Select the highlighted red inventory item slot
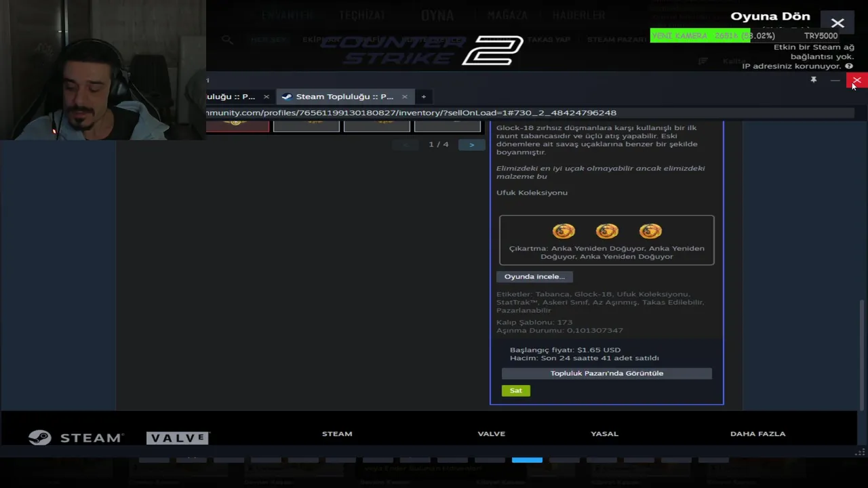868x488 pixels. pyautogui.click(x=237, y=126)
